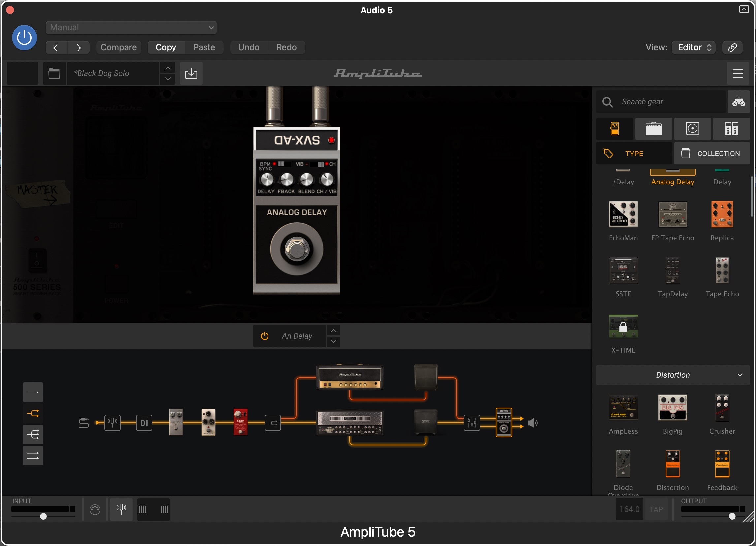756x546 pixels.
Task: Select the amplifier gear category
Action: point(654,129)
